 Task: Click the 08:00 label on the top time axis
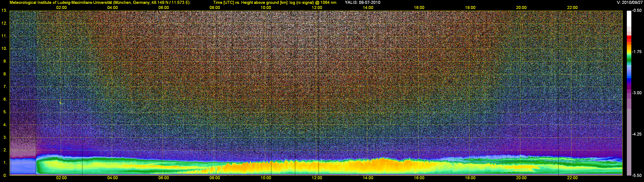pos(214,8)
